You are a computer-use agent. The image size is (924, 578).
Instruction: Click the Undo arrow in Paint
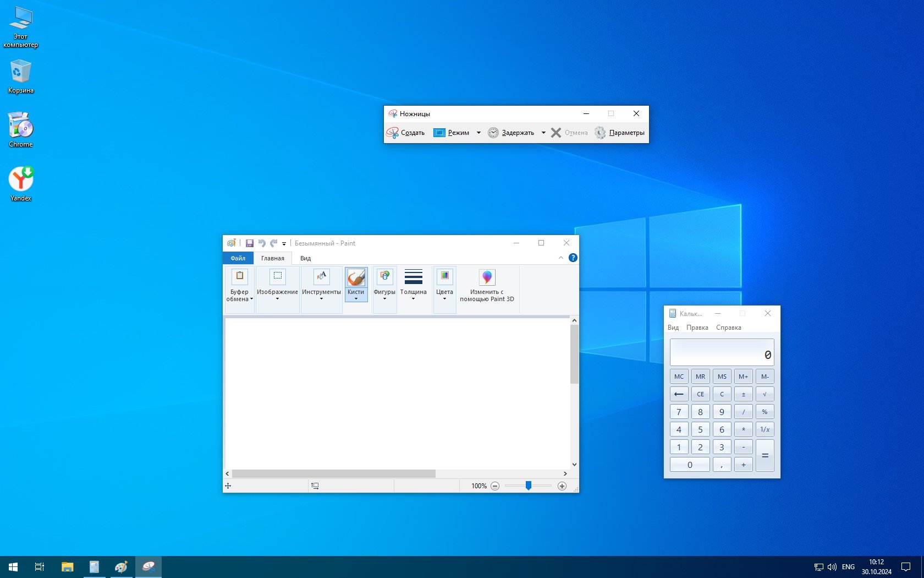[262, 243]
